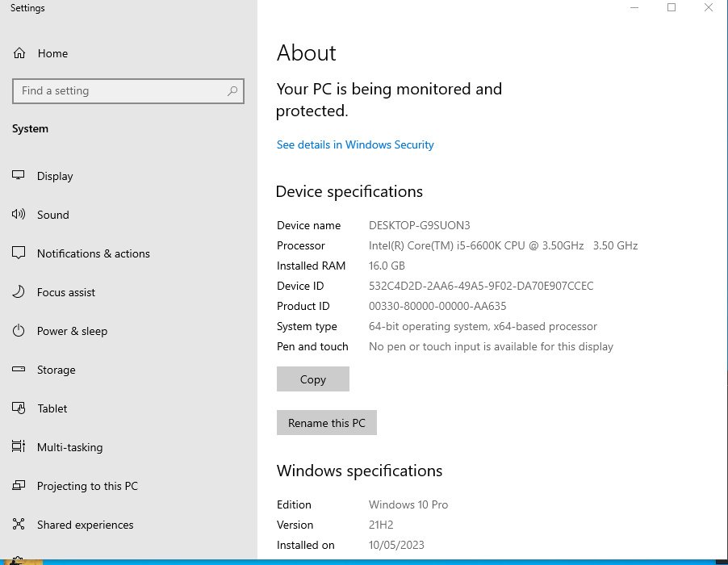Go to Multi-tasking settings
Viewport: 728px width, 565px height.
(x=69, y=447)
